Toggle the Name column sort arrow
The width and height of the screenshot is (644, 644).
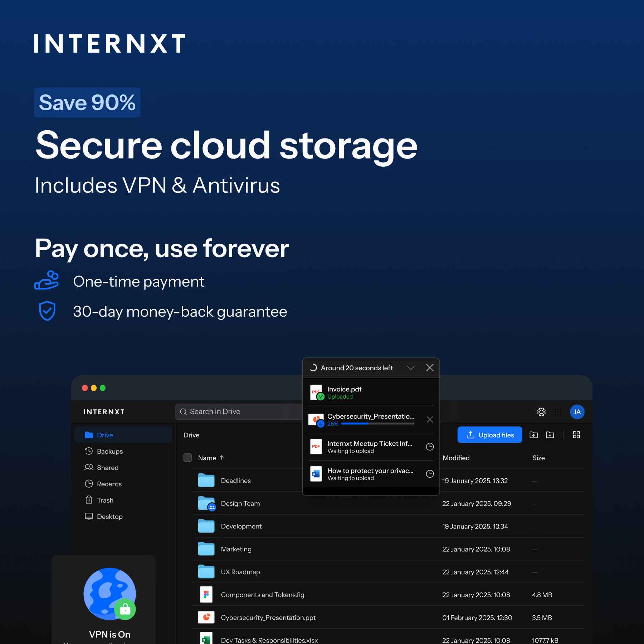click(221, 457)
